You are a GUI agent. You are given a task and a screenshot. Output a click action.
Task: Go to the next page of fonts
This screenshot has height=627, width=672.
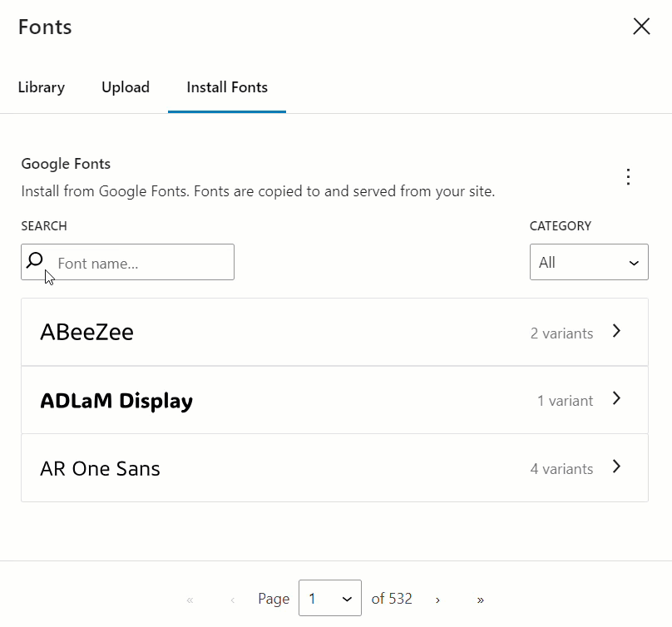(x=437, y=600)
